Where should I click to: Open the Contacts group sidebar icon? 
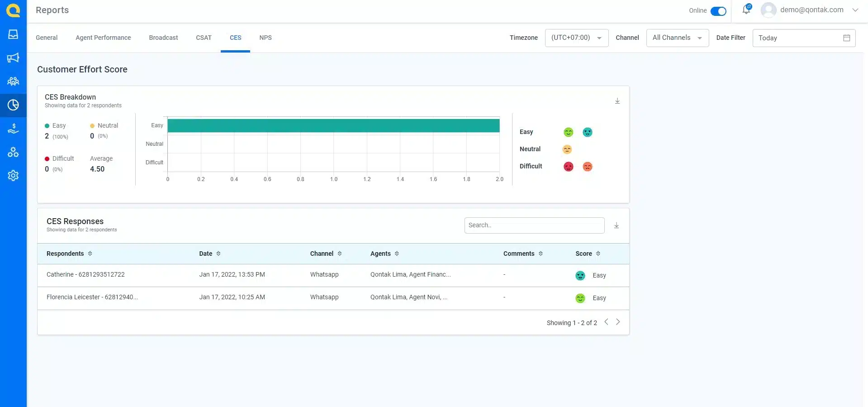tap(13, 81)
